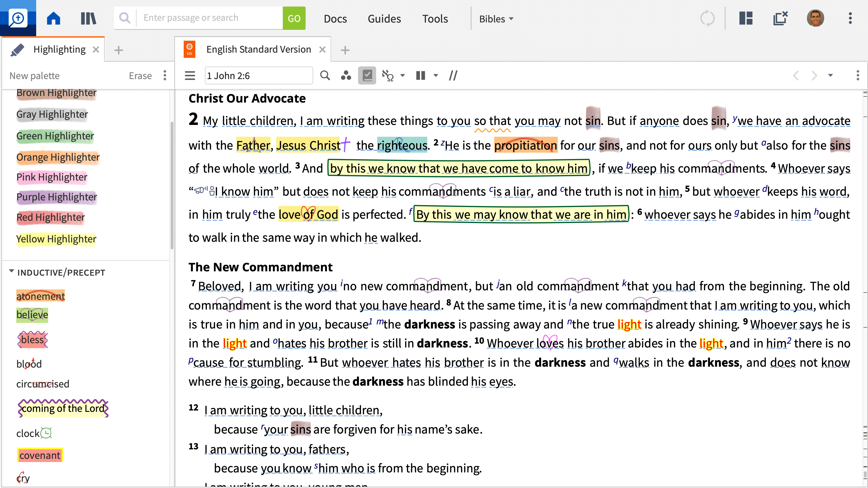
Task: Open the visual filters three-dots icon
Action: pyautogui.click(x=346, y=75)
